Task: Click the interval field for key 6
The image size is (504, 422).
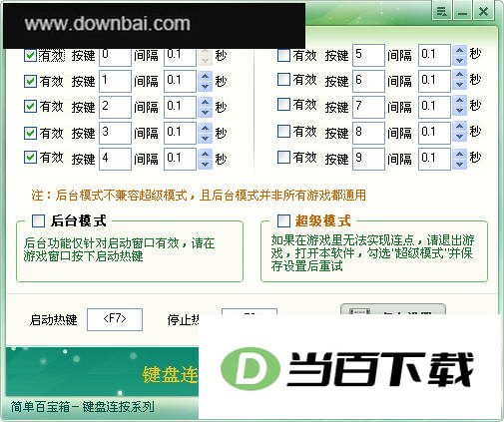Action: pyautogui.click(x=434, y=81)
